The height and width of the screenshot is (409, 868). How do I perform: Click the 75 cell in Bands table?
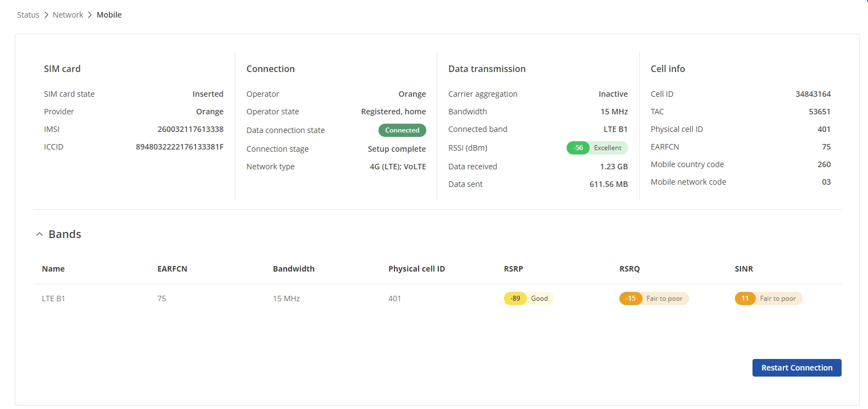coord(162,299)
